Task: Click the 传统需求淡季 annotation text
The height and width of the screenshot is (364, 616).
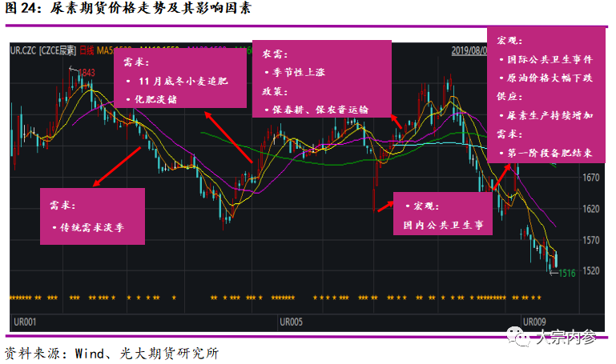Action: coord(92,227)
